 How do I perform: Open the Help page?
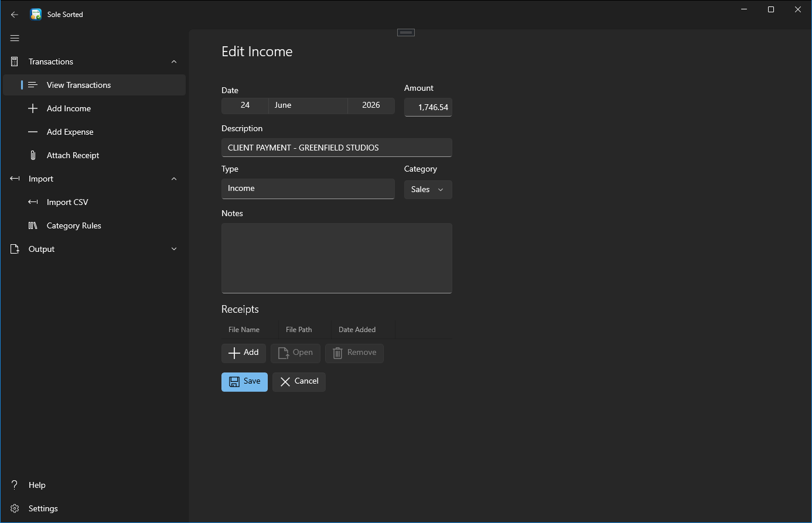pos(94,485)
